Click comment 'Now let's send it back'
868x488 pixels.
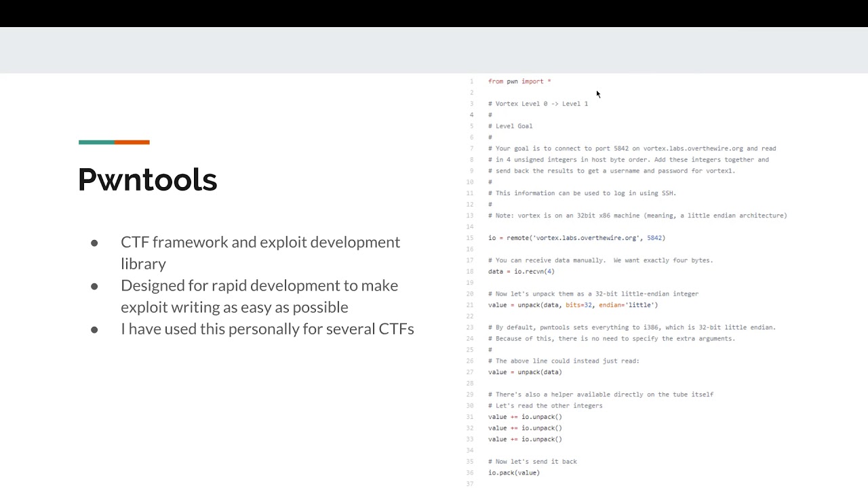pos(532,462)
